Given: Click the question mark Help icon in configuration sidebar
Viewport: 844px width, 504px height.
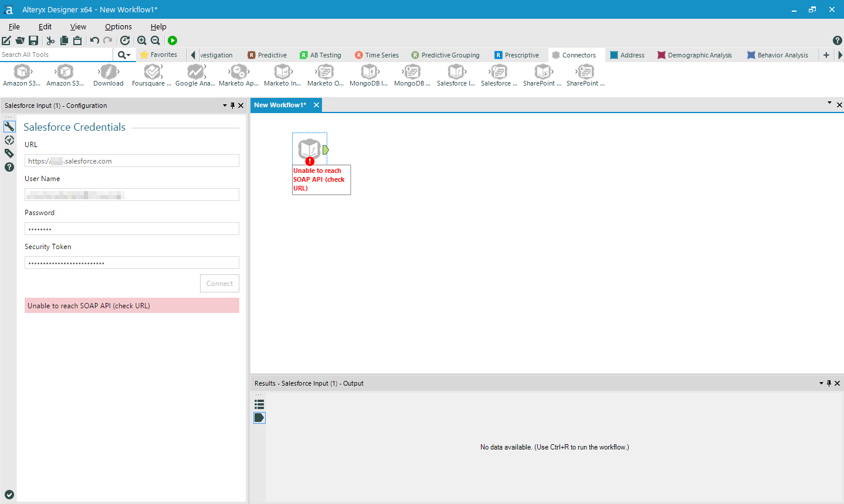Looking at the screenshot, I should pyautogui.click(x=9, y=167).
